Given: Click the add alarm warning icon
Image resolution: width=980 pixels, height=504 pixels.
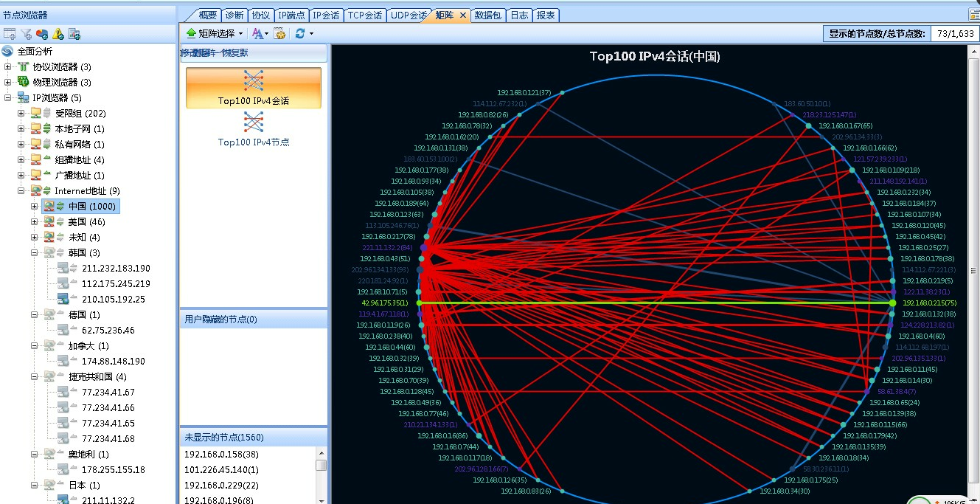Looking at the screenshot, I should click(58, 34).
